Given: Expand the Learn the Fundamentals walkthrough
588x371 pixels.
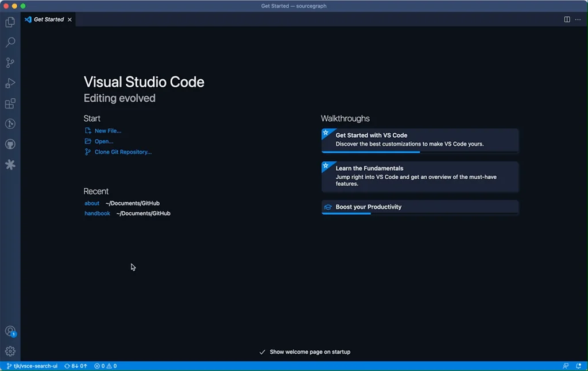Looking at the screenshot, I should click(x=420, y=176).
